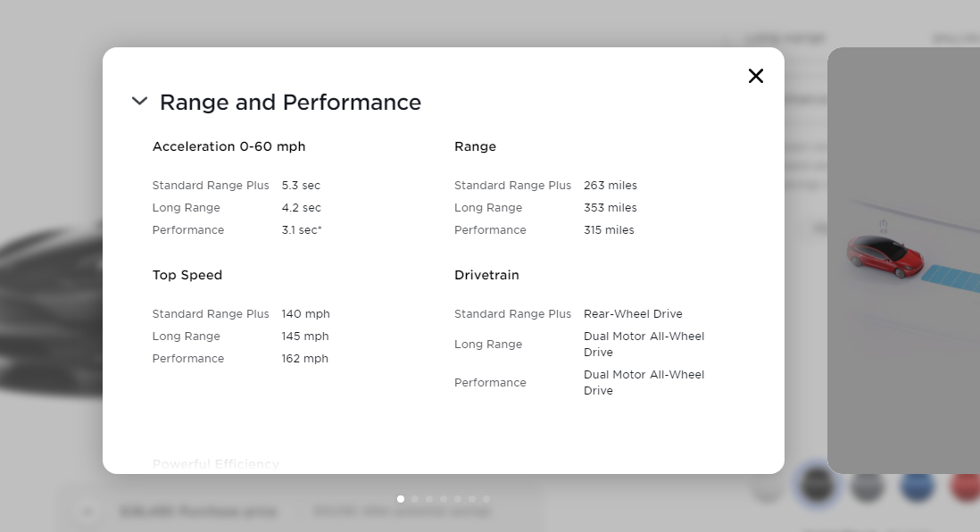Click the red car in the next slide
This screenshot has height=532, width=980.
[x=884, y=256]
